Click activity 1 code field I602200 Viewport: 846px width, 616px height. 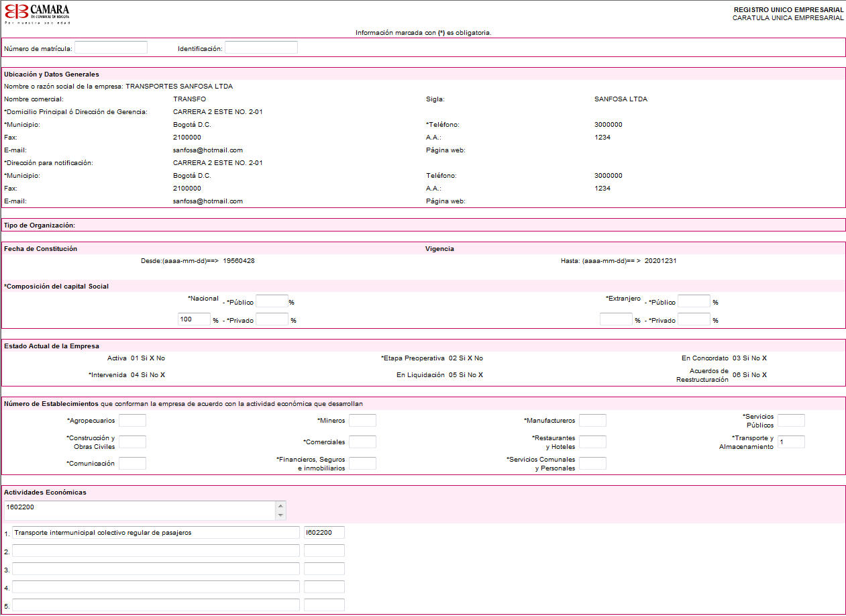point(324,533)
